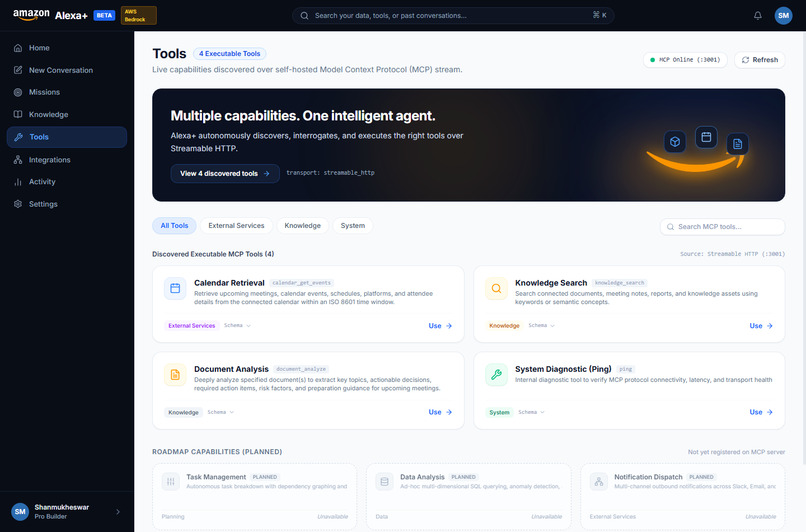This screenshot has width=806, height=532.
Task: Expand Schema for Document Analysis
Action: click(221, 412)
